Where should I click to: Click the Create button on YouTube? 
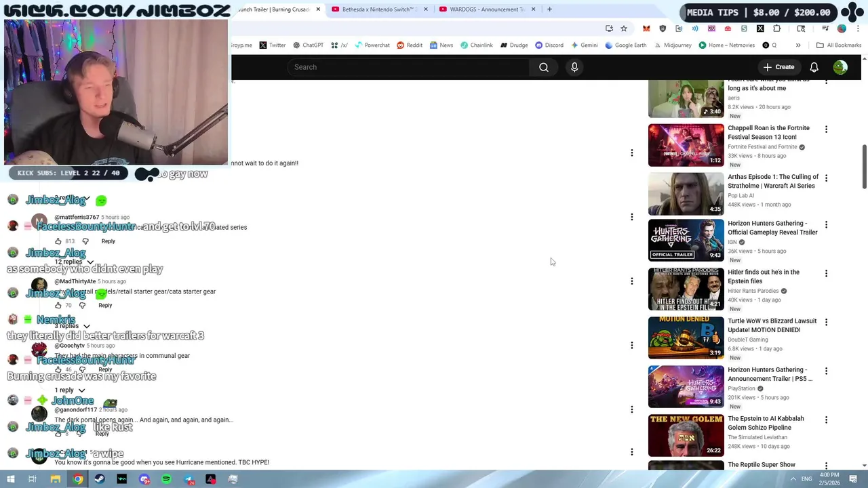tap(778, 67)
